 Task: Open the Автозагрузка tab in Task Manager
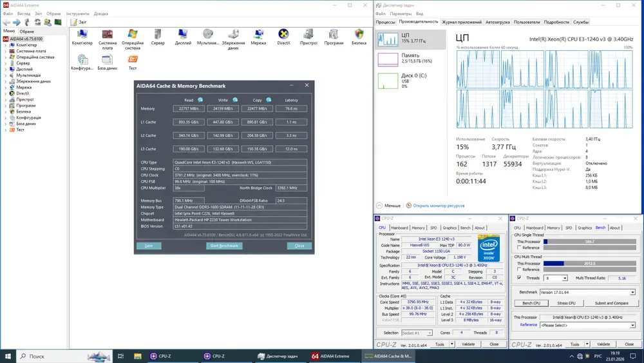497,22
